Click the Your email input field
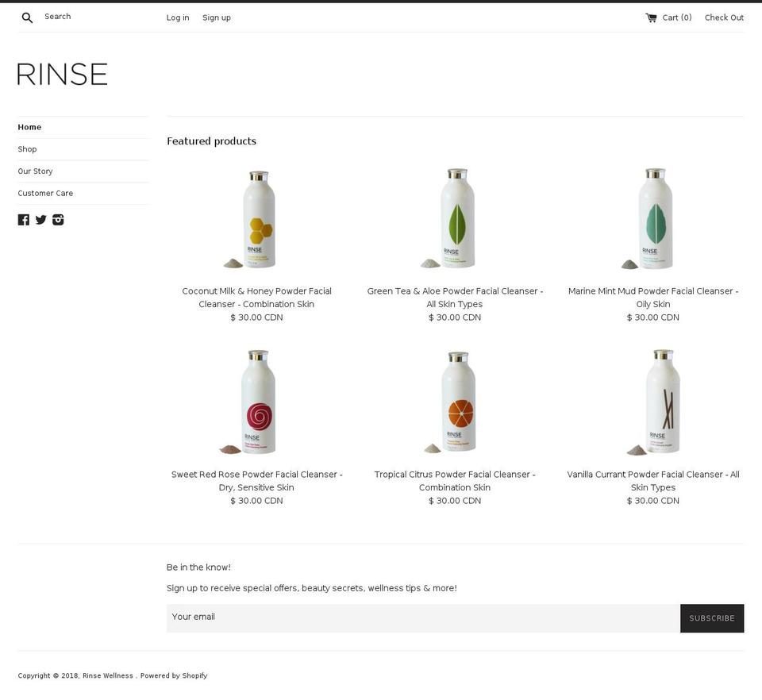This screenshot has width=762, height=700. click(x=423, y=618)
